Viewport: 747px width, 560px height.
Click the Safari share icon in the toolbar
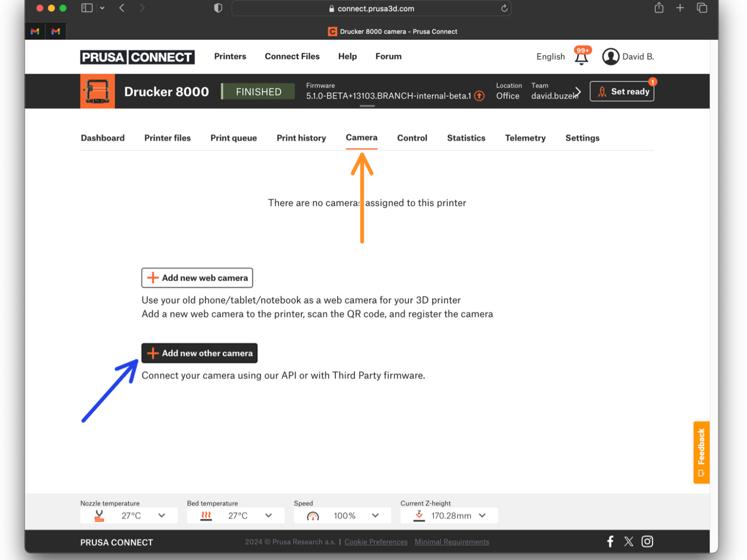click(659, 8)
